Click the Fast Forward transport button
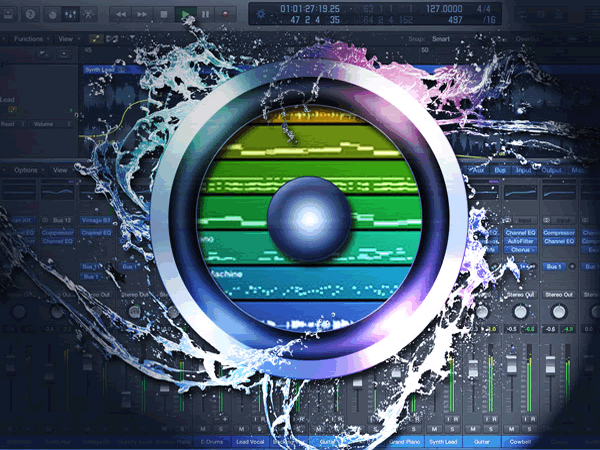This screenshot has width=600, height=450. pyautogui.click(x=142, y=15)
